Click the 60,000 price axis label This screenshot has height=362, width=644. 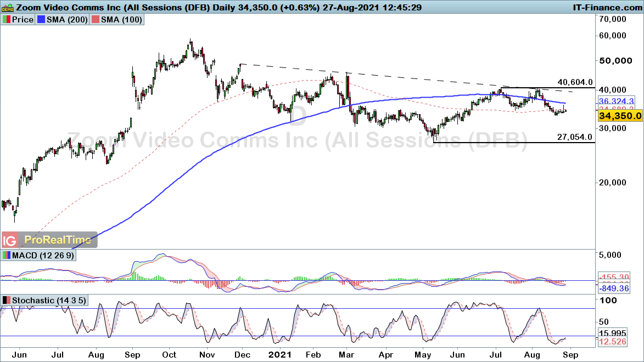click(x=613, y=36)
